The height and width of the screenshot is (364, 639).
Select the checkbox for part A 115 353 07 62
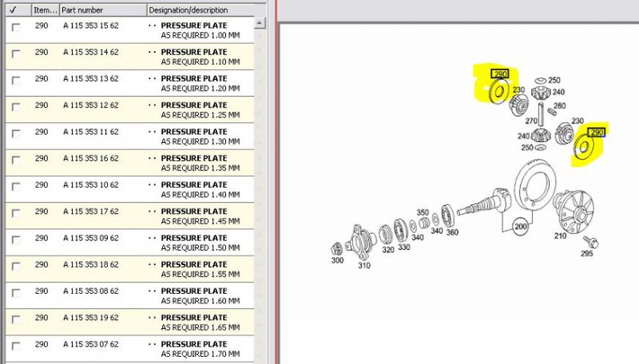(x=15, y=346)
